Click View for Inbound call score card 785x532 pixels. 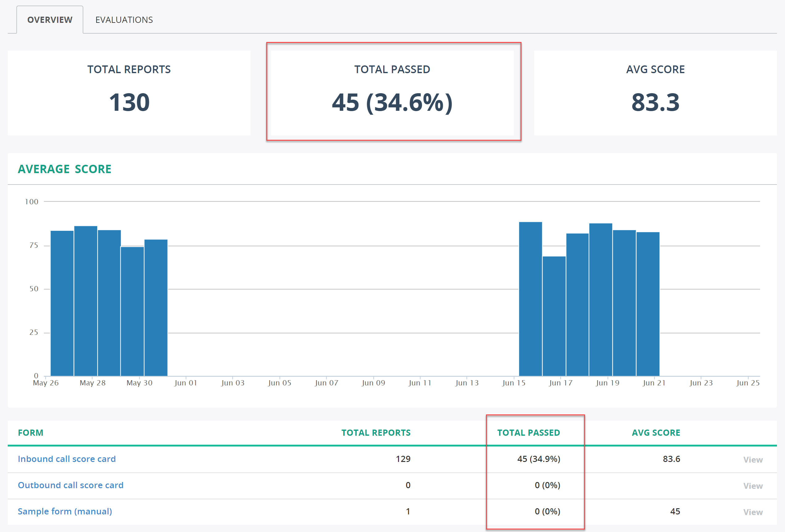pos(753,459)
